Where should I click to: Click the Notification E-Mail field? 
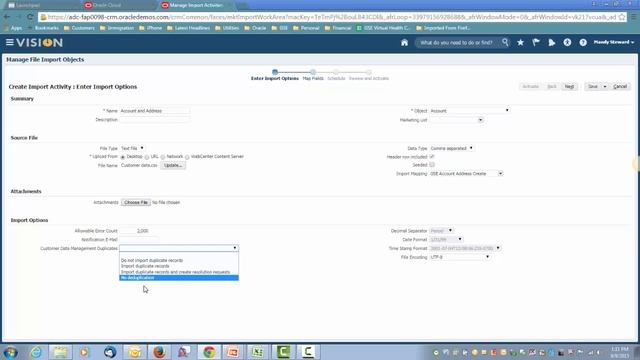point(138,240)
